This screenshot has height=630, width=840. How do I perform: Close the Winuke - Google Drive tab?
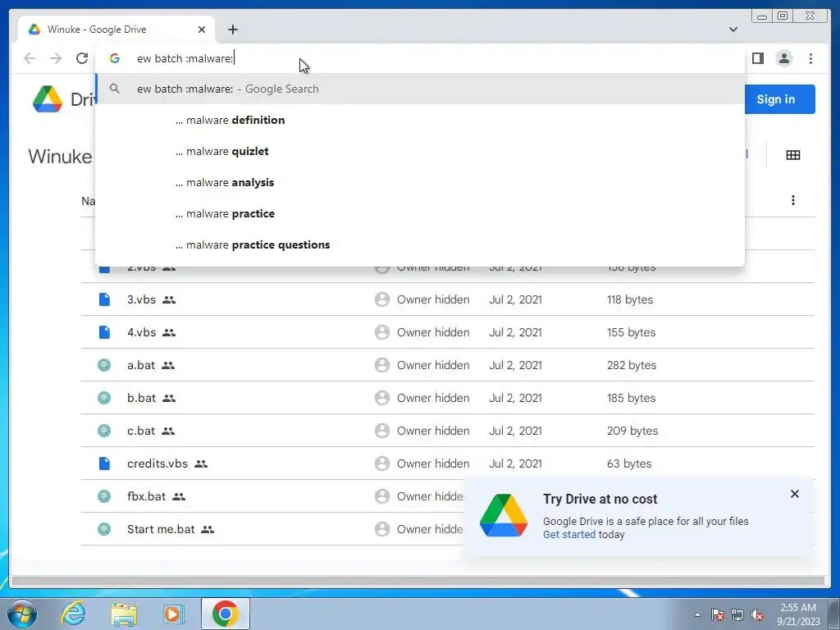click(x=202, y=30)
